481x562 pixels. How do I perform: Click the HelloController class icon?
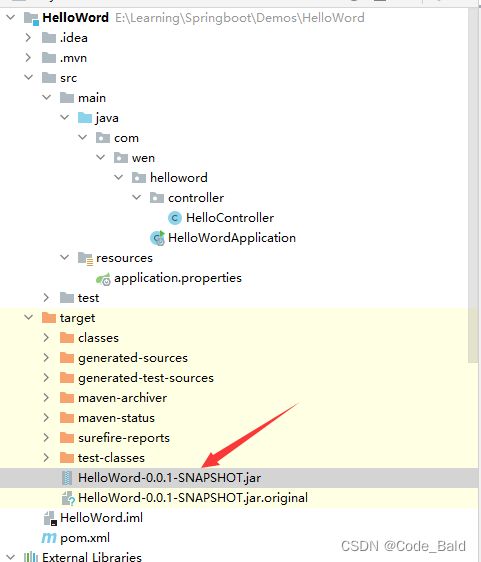(x=175, y=218)
